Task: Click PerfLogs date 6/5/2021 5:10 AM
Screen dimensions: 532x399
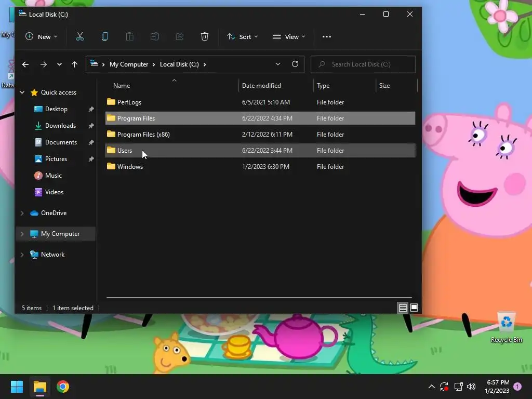Action: [x=265, y=102]
